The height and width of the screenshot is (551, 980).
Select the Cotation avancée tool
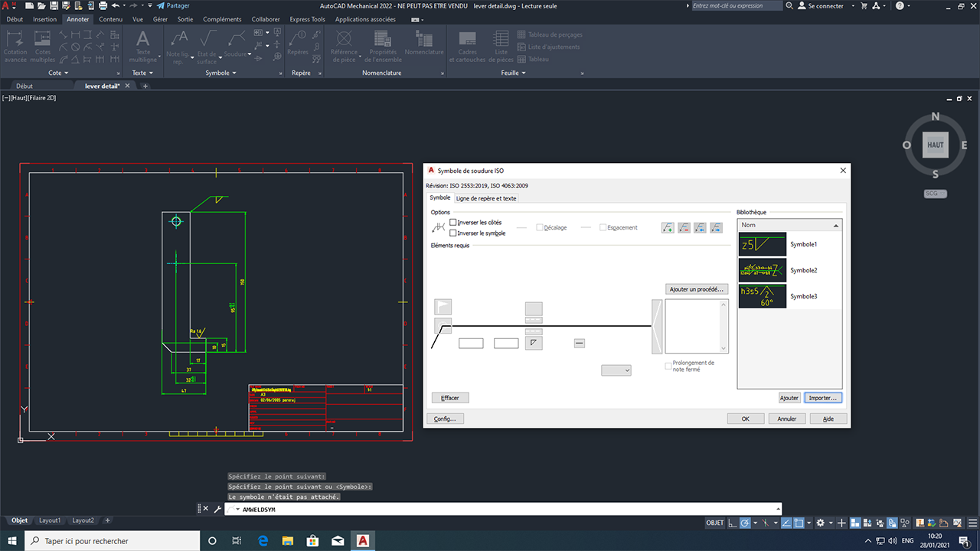point(15,46)
